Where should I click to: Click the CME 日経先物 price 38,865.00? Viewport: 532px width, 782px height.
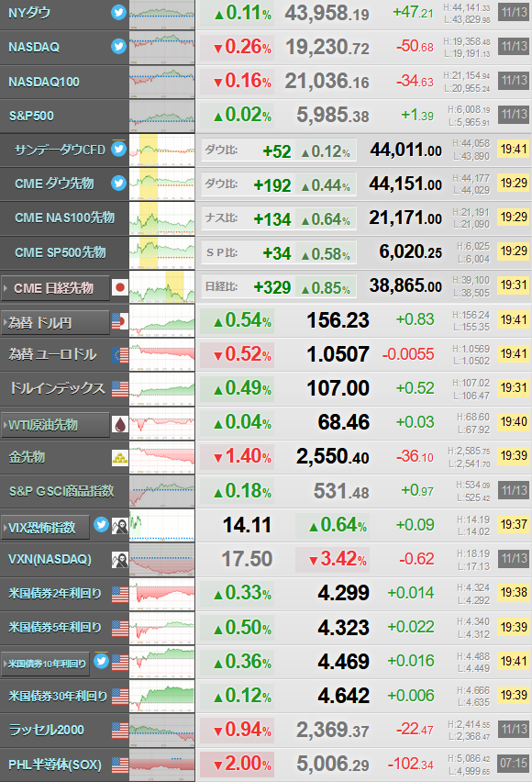[x=405, y=285]
